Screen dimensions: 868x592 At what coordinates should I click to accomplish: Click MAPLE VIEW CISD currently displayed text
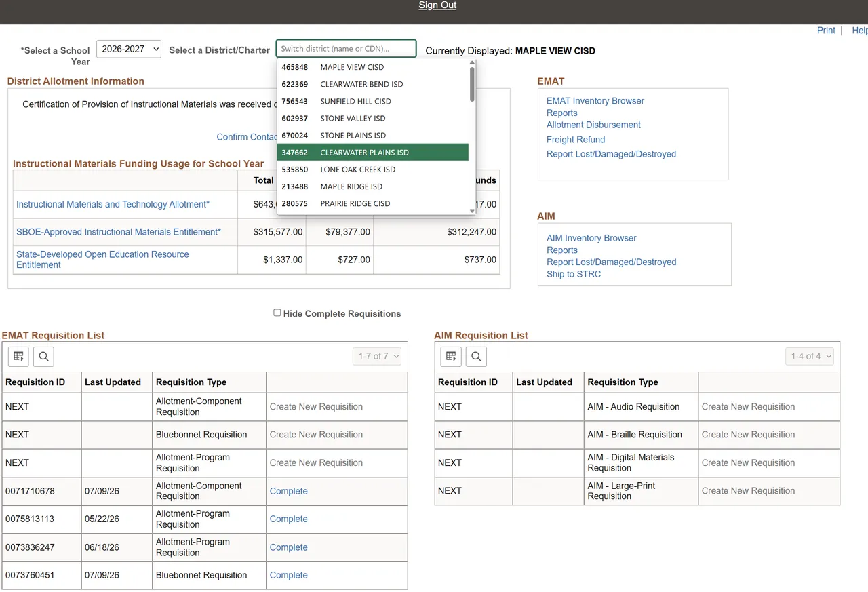[555, 51]
